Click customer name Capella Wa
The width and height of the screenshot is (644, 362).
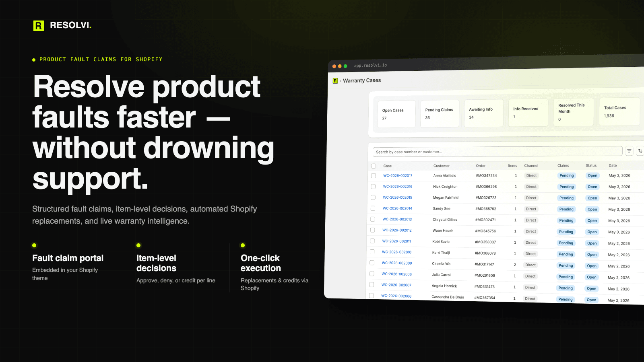[x=441, y=264]
